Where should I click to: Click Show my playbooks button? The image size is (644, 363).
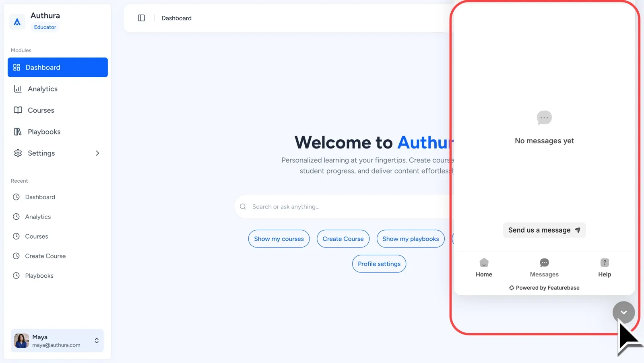411,239
